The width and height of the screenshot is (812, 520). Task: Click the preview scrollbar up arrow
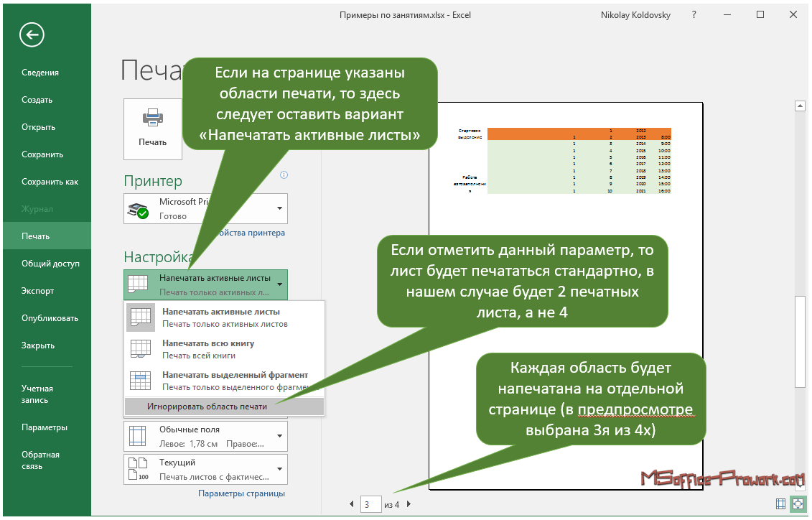(x=800, y=106)
